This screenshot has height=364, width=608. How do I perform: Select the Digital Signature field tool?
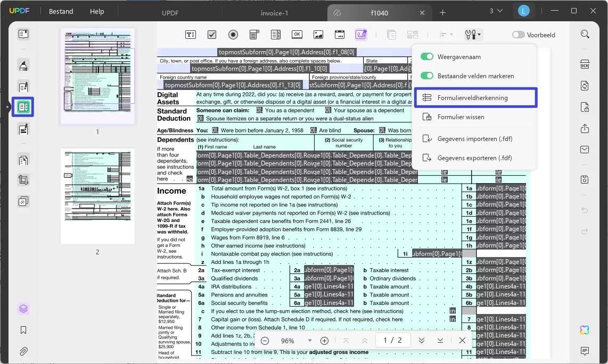point(361,35)
